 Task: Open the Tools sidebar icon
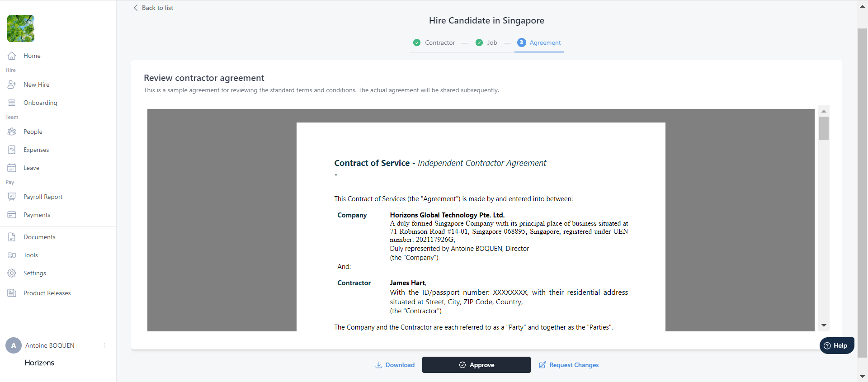(x=12, y=255)
